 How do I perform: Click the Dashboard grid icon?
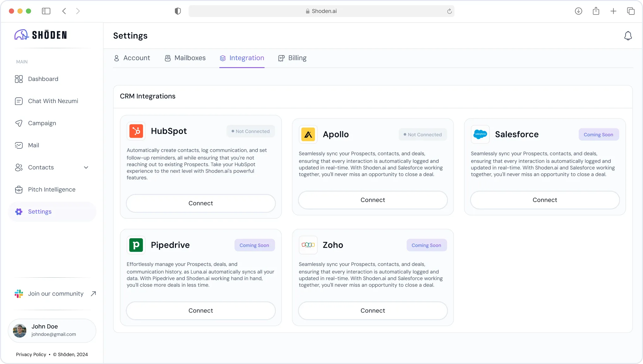point(19,79)
